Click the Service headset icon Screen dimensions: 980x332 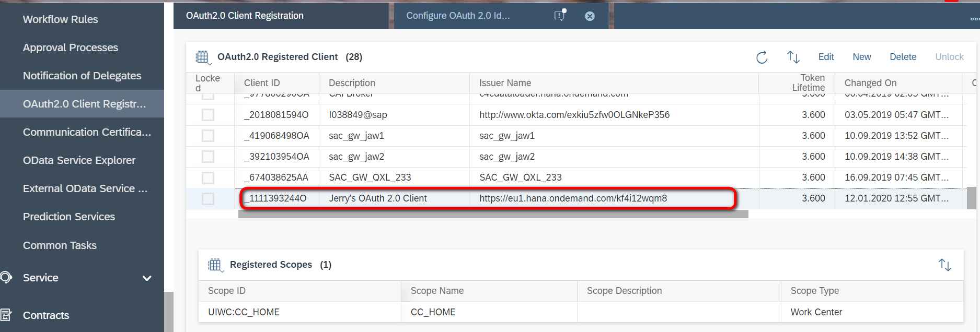pos(6,277)
